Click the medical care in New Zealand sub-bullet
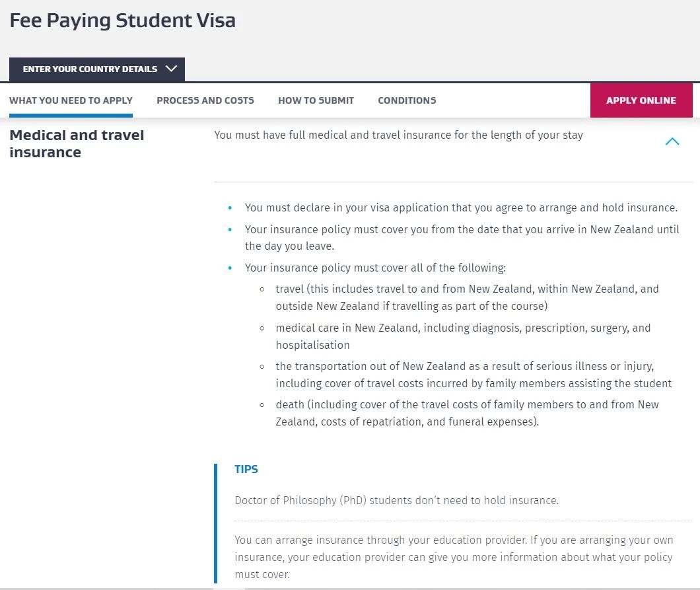Image resolution: width=700 pixels, height=590 pixels. pyautogui.click(x=463, y=336)
